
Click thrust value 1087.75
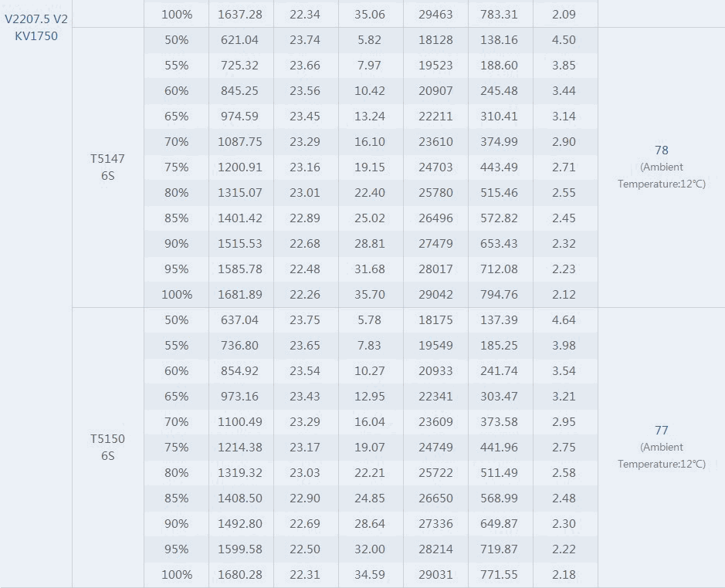click(x=240, y=141)
